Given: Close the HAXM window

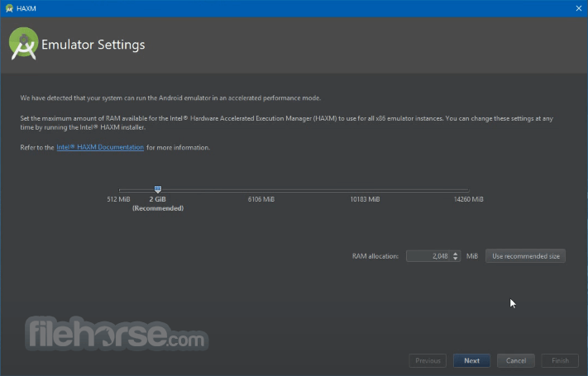Looking at the screenshot, I should (x=579, y=8).
